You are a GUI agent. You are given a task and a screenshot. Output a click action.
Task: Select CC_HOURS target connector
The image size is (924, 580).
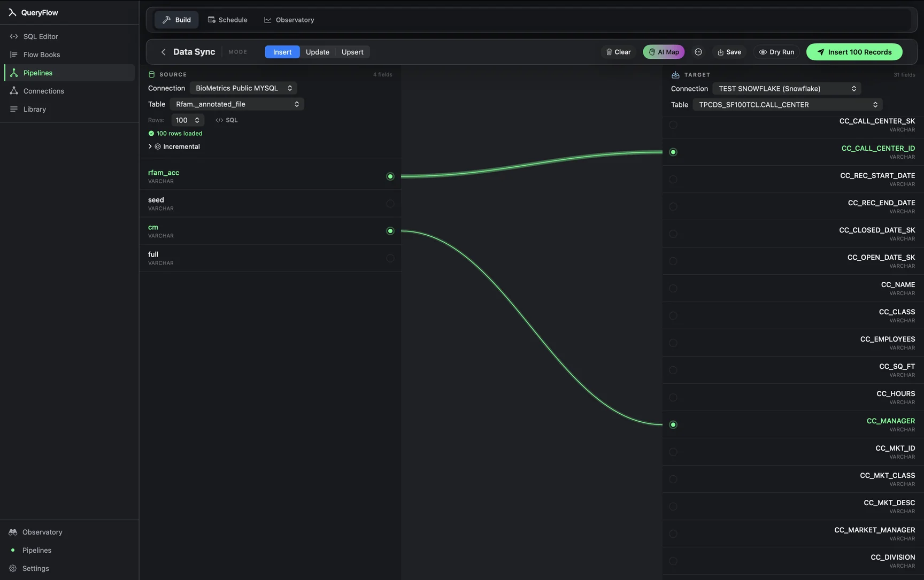click(x=673, y=398)
